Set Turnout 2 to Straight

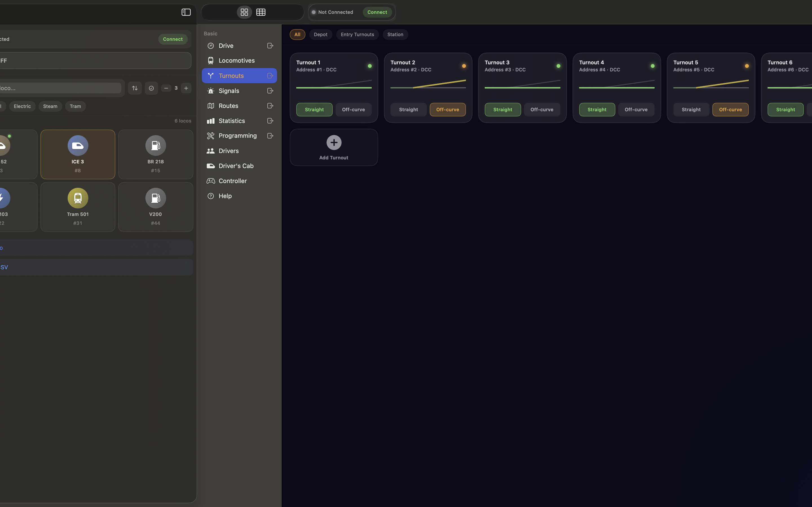pyautogui.click(x=408, y=109)
